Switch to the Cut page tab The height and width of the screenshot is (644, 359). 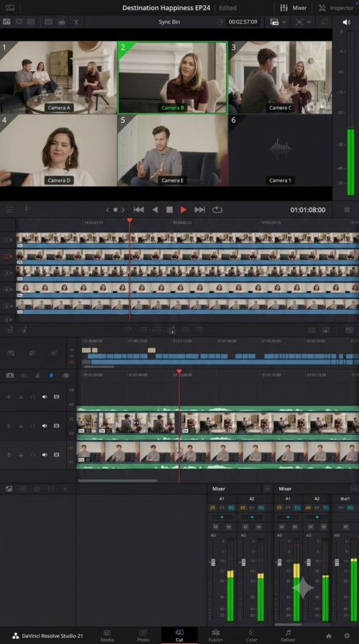click(x=179, y=635)
